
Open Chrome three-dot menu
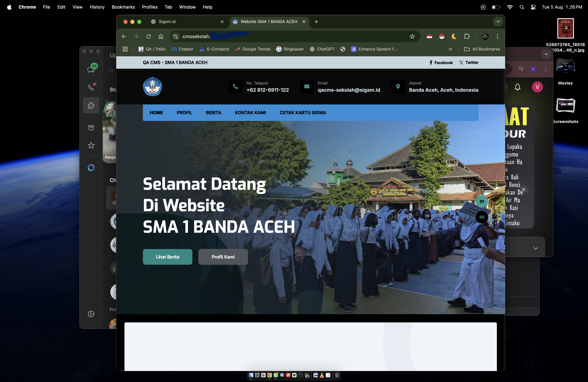pyautogui.click(x=497, y=37)
